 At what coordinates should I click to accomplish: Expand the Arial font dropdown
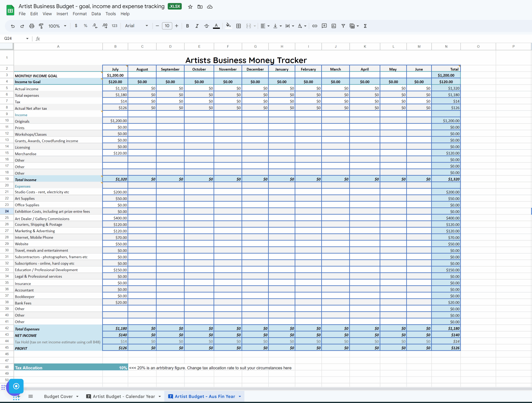click(136, 26)
